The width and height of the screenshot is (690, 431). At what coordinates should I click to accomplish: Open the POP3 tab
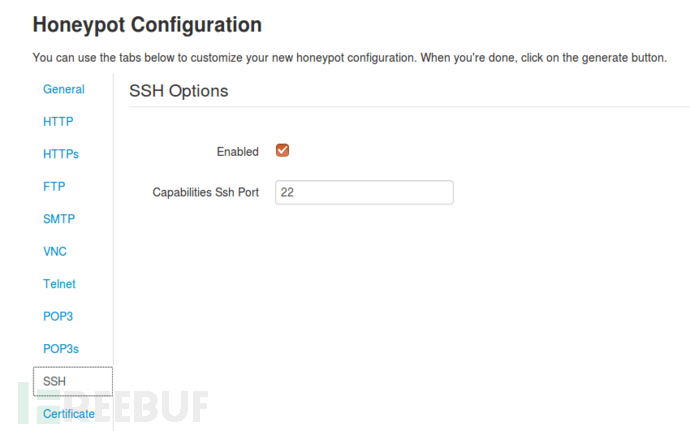58,316
